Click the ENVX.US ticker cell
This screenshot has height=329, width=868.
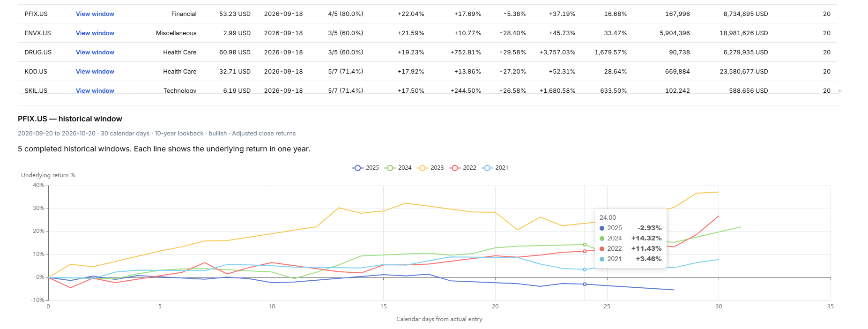[37, 33]
